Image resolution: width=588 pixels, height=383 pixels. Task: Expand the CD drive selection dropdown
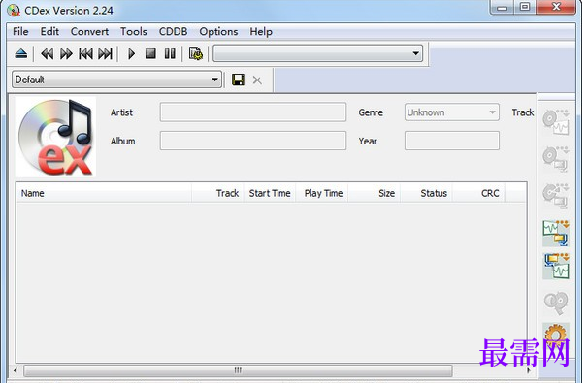[x=415, y=53]
